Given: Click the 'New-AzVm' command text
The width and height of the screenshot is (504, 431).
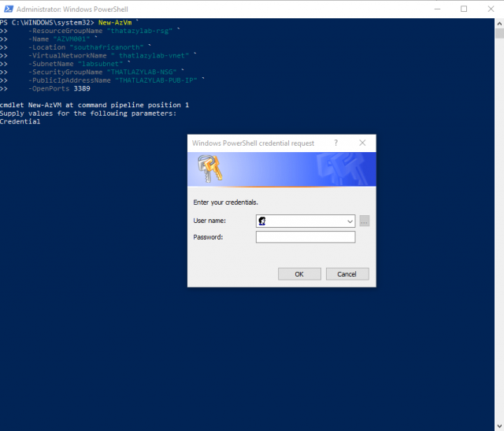Looking at the screenshot, I should tap(115, 23).
